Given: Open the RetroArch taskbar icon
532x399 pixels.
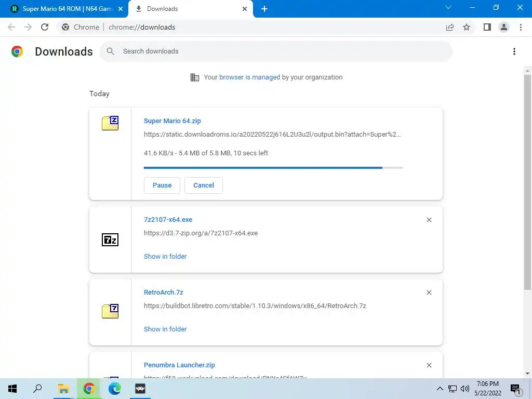Looking at the screenshot, I should [140, 389].
